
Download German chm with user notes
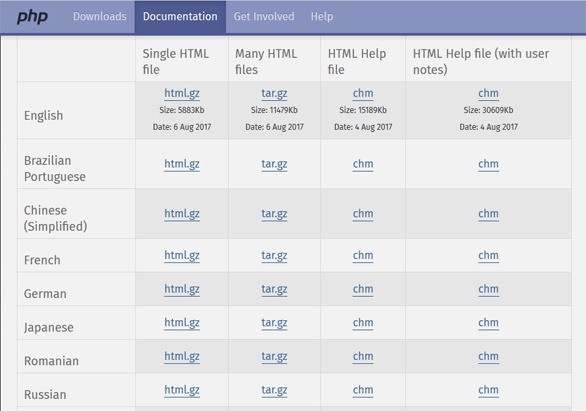pyautogui.click(x=488, y=289)
